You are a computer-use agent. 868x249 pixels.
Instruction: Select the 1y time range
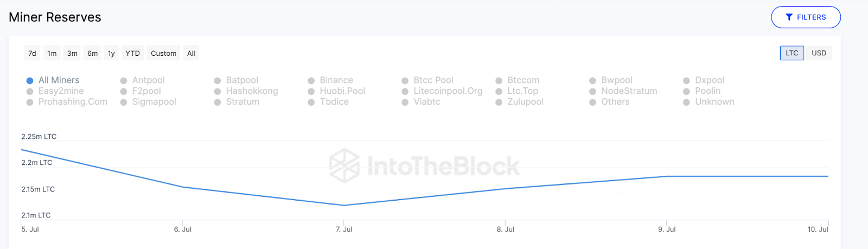click(x=111, y=53)
